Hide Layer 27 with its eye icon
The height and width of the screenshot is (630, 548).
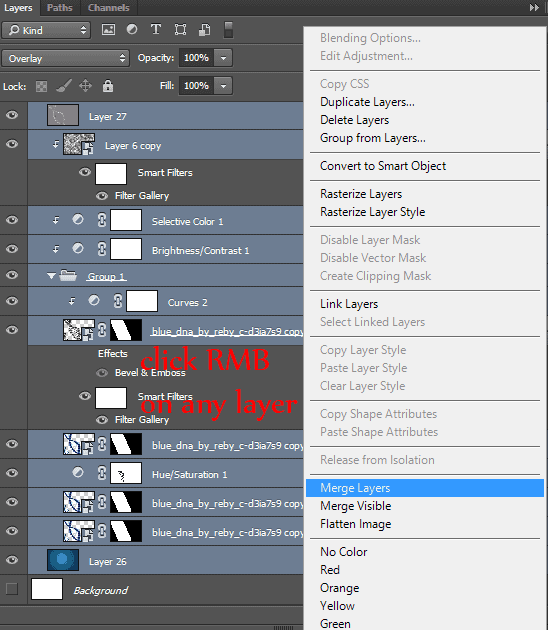12,115
